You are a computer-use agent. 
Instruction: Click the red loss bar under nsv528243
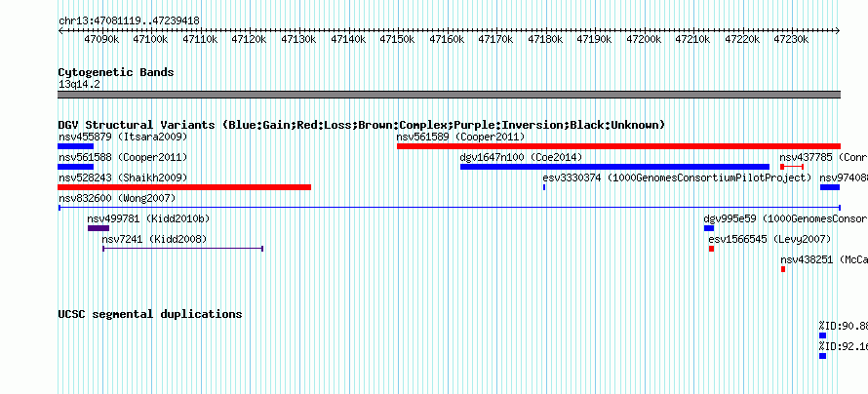pyautogui.click(x=184, y=187)
